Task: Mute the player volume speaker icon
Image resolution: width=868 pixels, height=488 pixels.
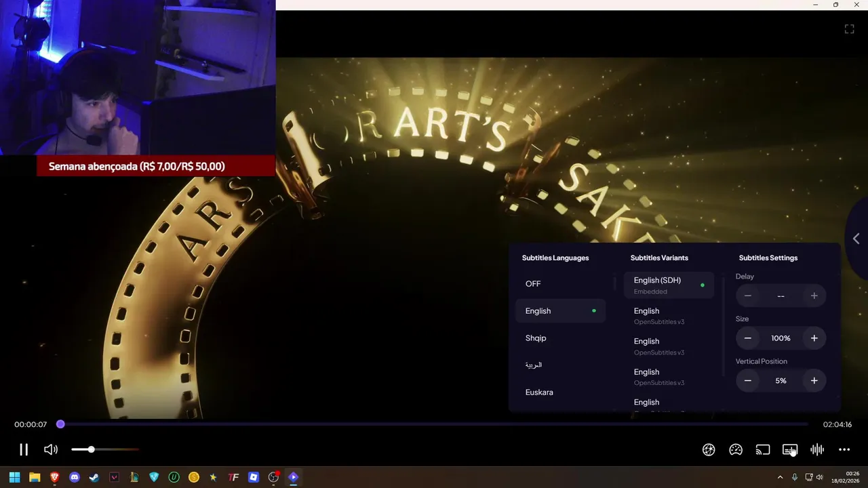Action: pos(51,449)
